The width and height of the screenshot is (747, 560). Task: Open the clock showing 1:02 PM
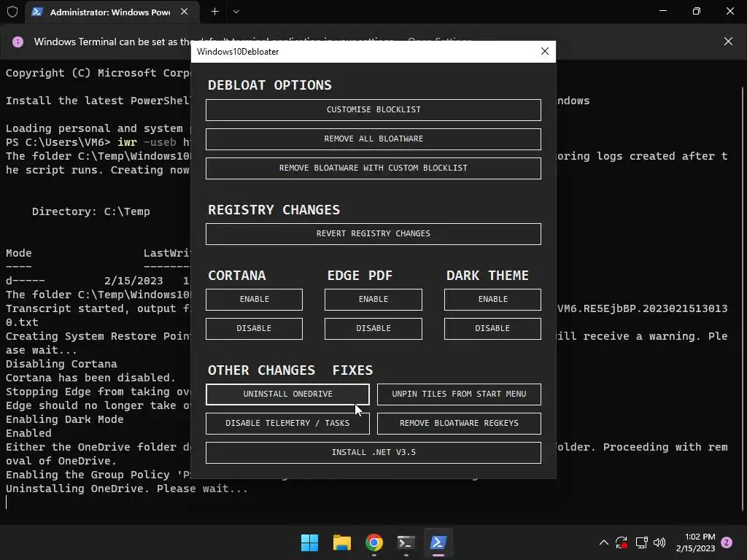tap(695, 542)
